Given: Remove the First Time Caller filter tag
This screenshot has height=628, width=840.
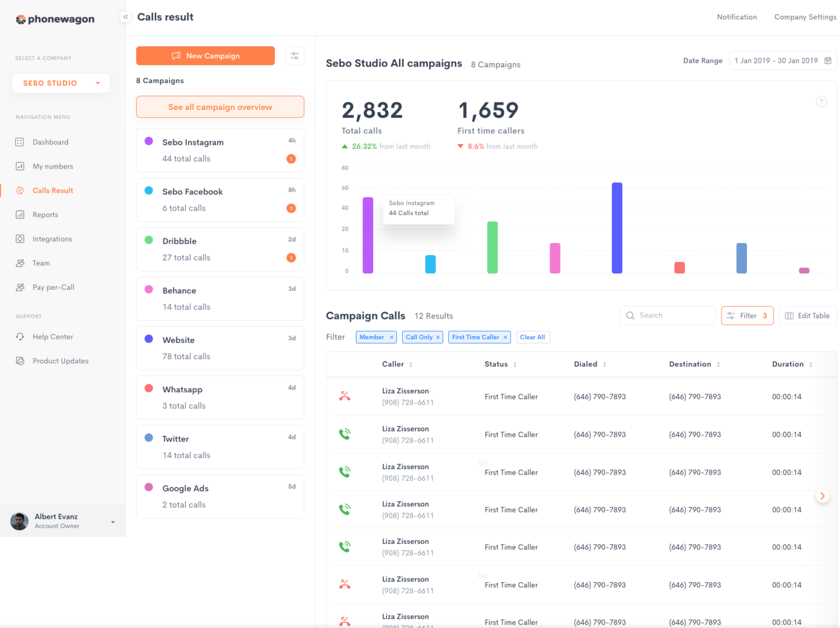Looking at the screenshot, I should coord(505,337).
